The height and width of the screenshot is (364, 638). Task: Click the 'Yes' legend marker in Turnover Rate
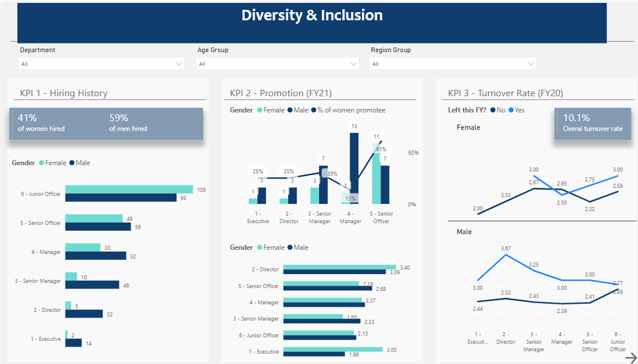point(511,110)
